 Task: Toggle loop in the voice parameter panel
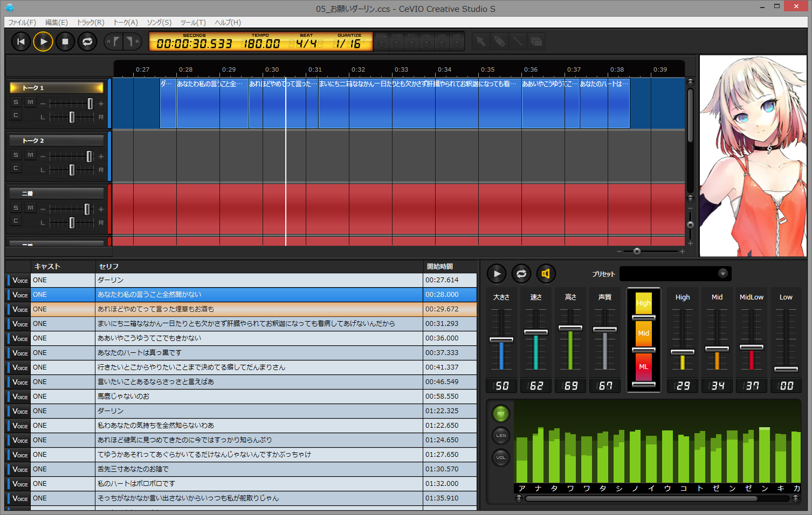point(521,274)
